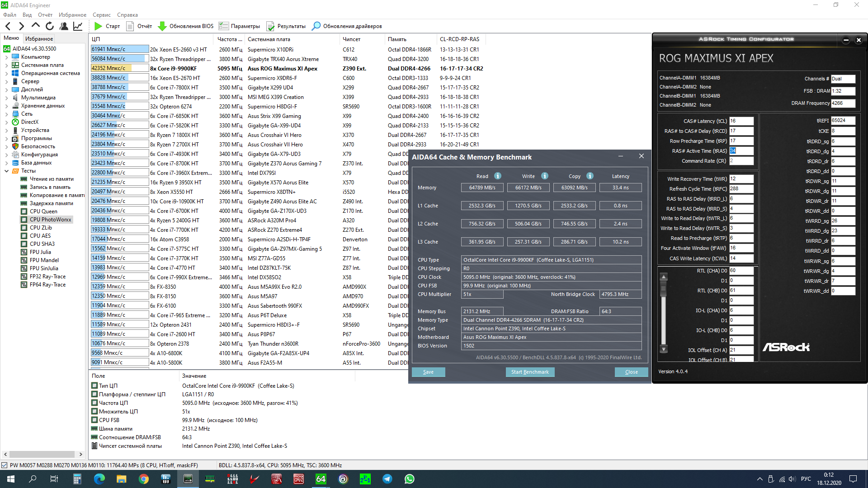Expand the Системная плата tree node
The width and height of the screenshot is (868, 488).
click(x=6, y=65)
